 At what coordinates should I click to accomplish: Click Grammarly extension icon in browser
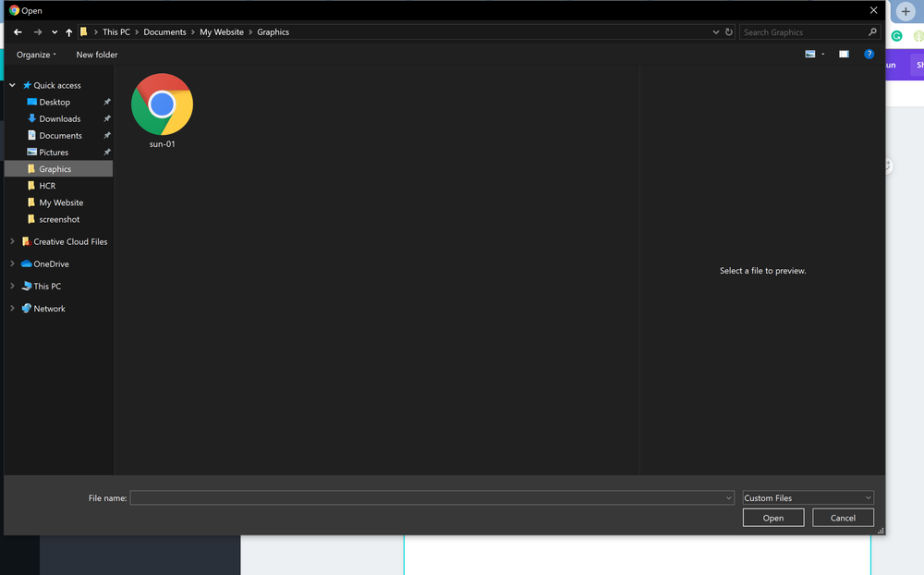pyautogui.click(x=897, y=36)
